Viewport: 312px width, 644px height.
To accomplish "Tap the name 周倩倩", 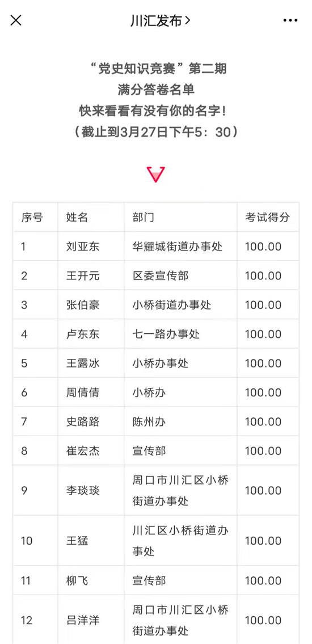I will [83, 392].
